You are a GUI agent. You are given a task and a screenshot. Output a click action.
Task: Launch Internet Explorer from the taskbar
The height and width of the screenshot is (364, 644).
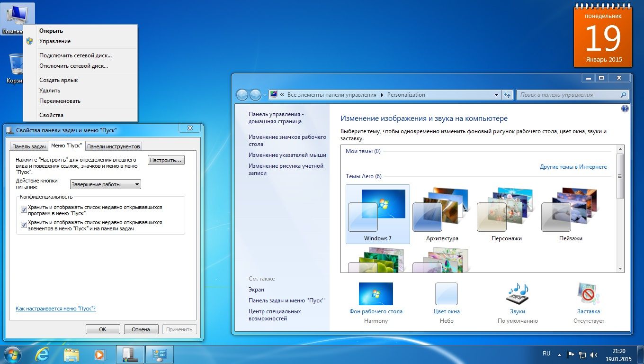(x=42, y=354)
